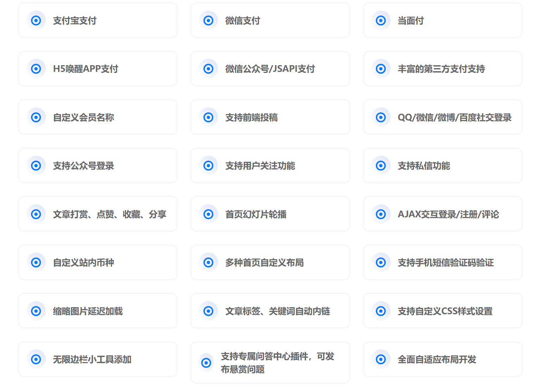This screenshot has height=392, width=541.
Task: Click the "支持自定义CSS样式设置" text
Action: (x=445, y=311)
